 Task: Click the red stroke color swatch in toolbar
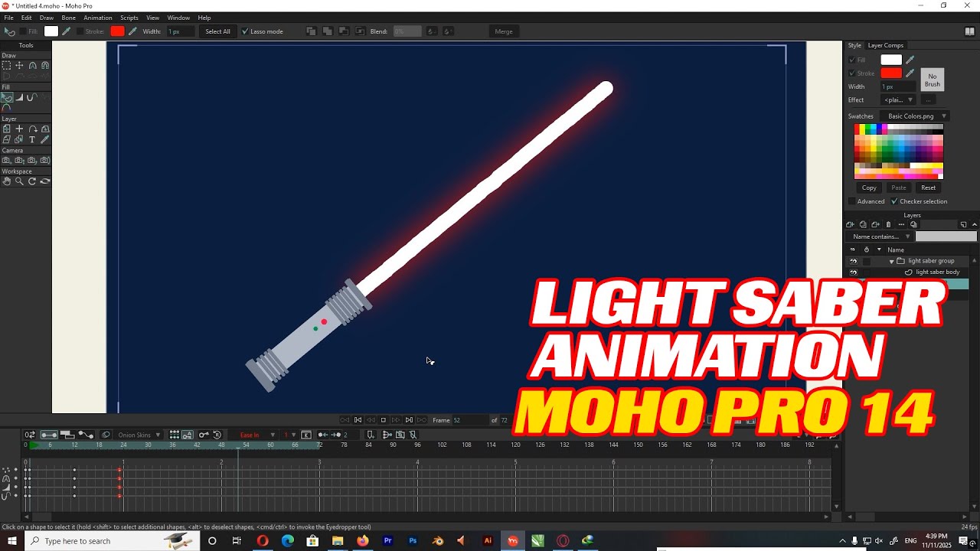[117, 31]
